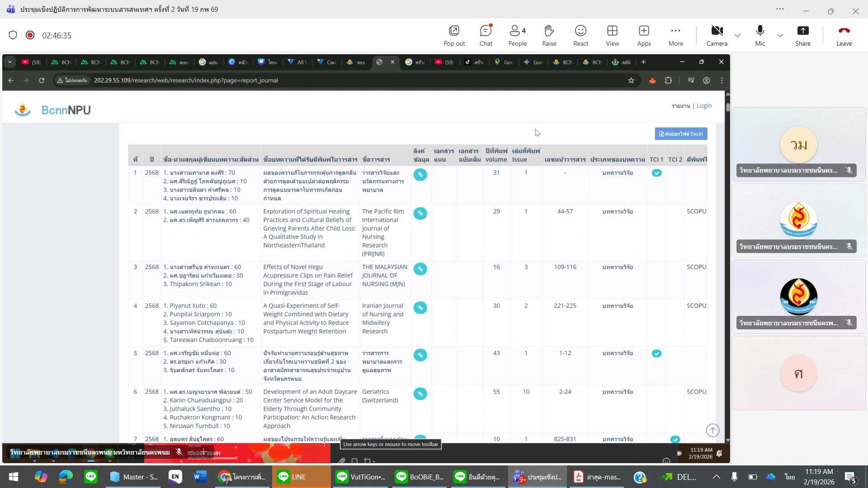Show the People participants list

517,35
